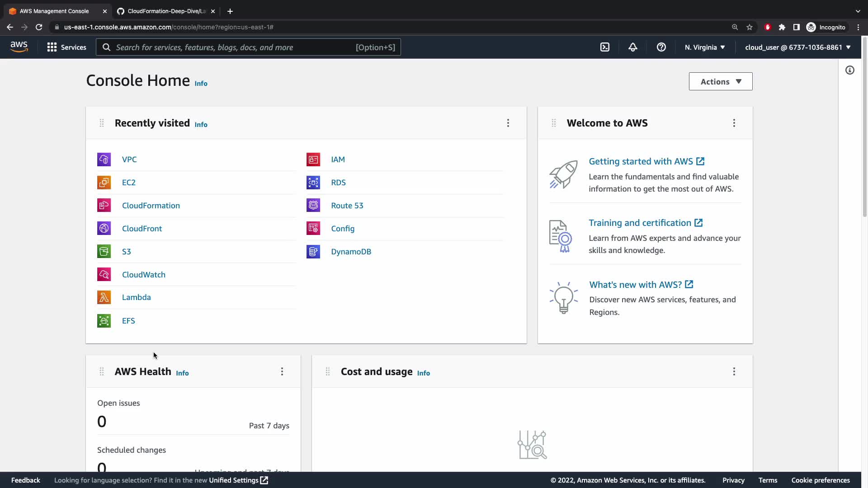
Task: Grab Cost and usage widget drag handle
Action: pyautogui.click(x=328, y=371)
